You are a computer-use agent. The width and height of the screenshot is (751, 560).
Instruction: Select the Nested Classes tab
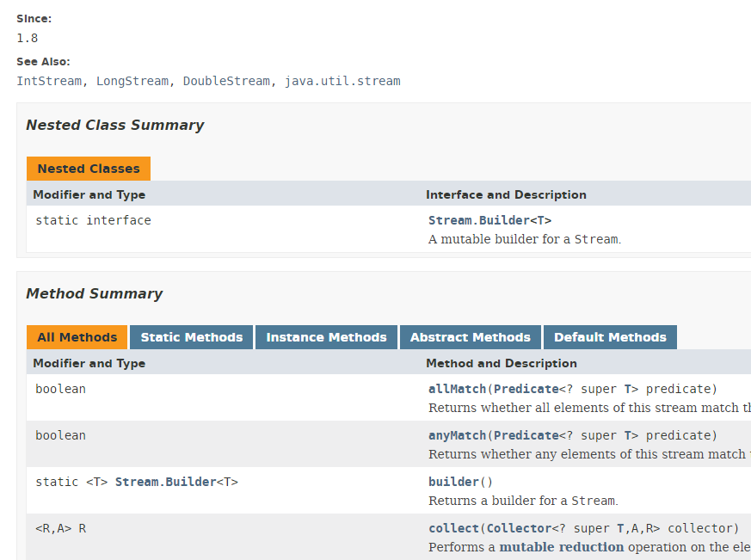click(x=89, y=169)
